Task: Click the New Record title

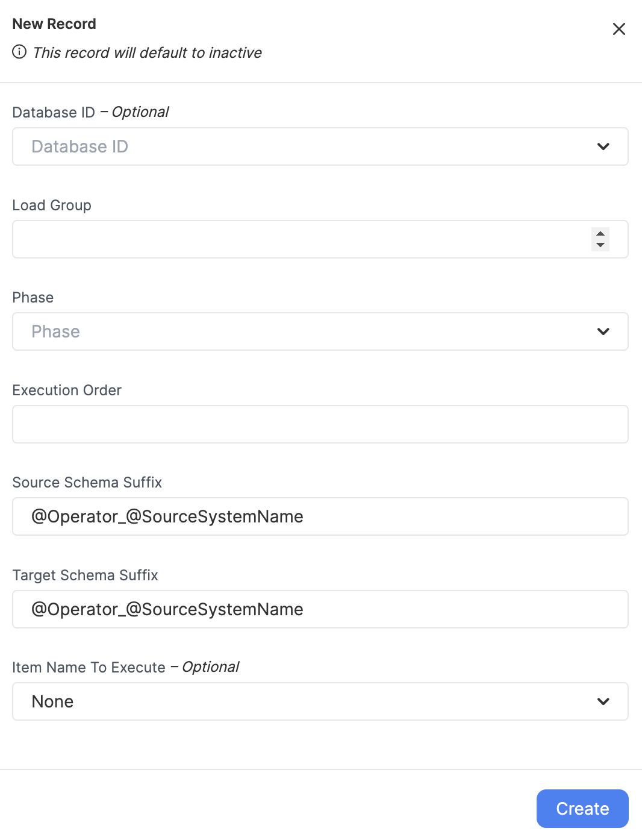Action: tap(54, 24)
